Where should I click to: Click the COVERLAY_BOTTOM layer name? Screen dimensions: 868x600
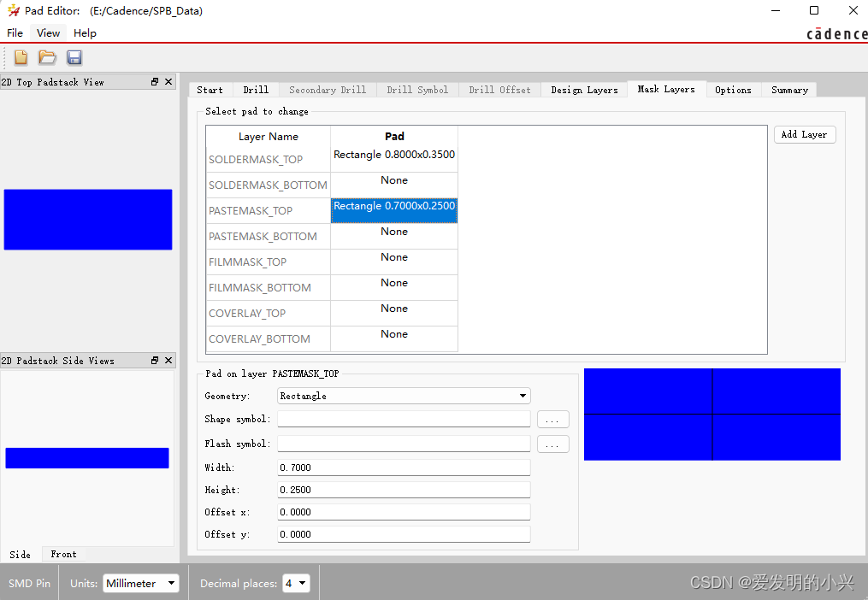(260, 338)
